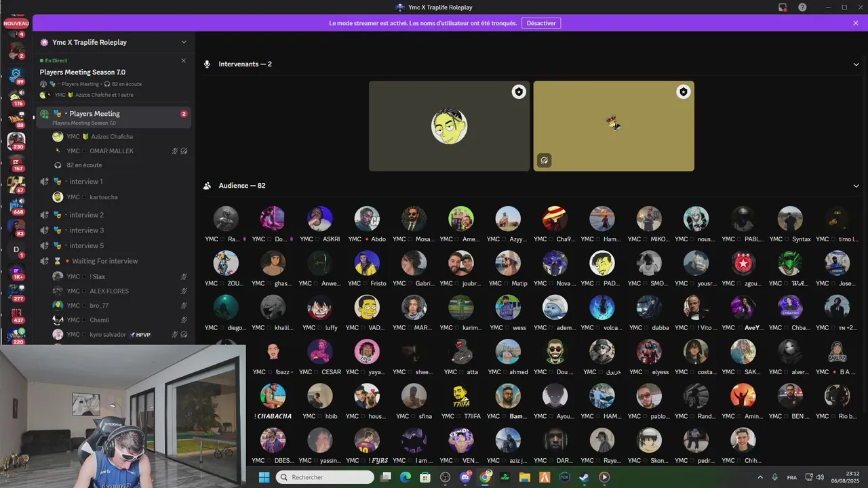868x488 pixels.
Task: Open the clock showing 23:12
Action: [x=846, y=477]
